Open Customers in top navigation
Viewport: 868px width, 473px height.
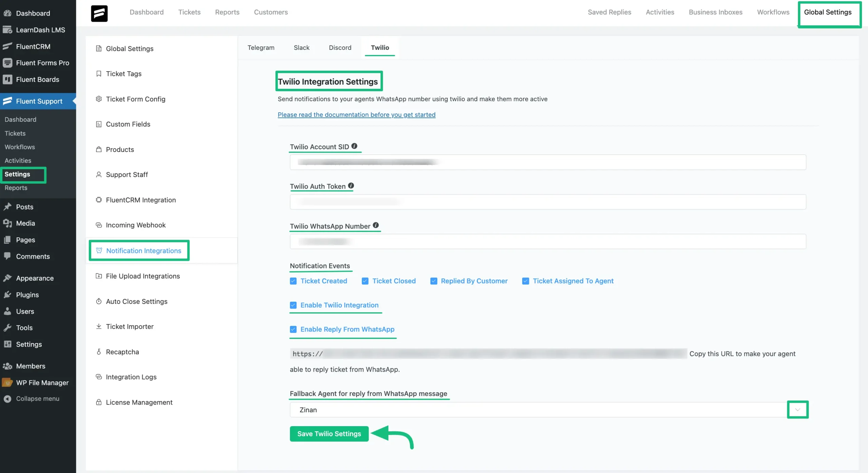271,12
